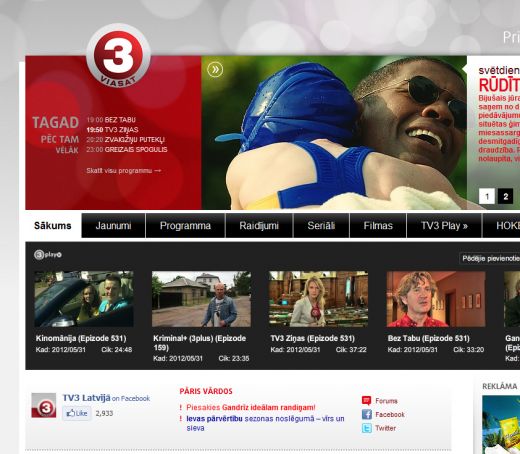
Task: Click Kriminal+ (3plus) episode title
Action: (x=199, y=343)
